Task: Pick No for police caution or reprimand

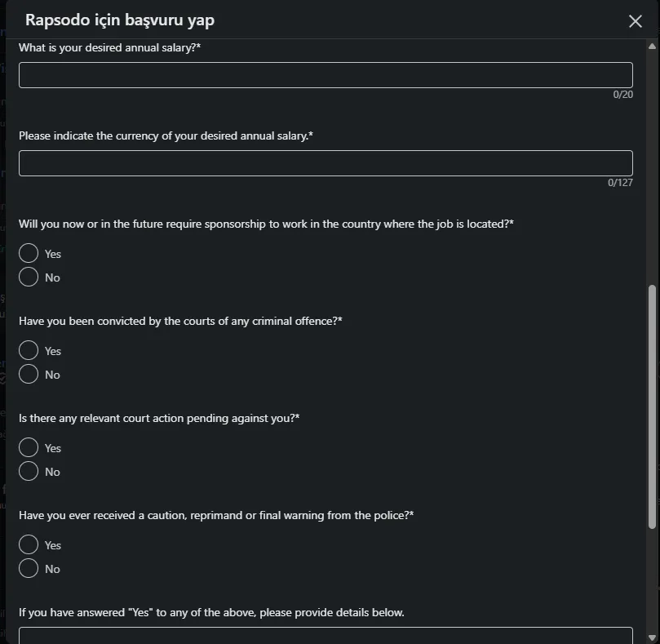Action: click(x=29, y=568)
